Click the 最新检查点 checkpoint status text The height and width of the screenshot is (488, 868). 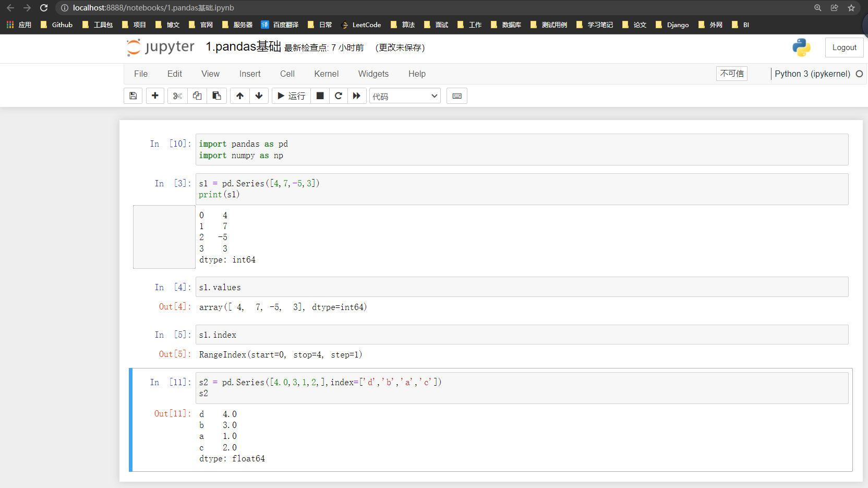pyautogui.click(x=324, y=48)
